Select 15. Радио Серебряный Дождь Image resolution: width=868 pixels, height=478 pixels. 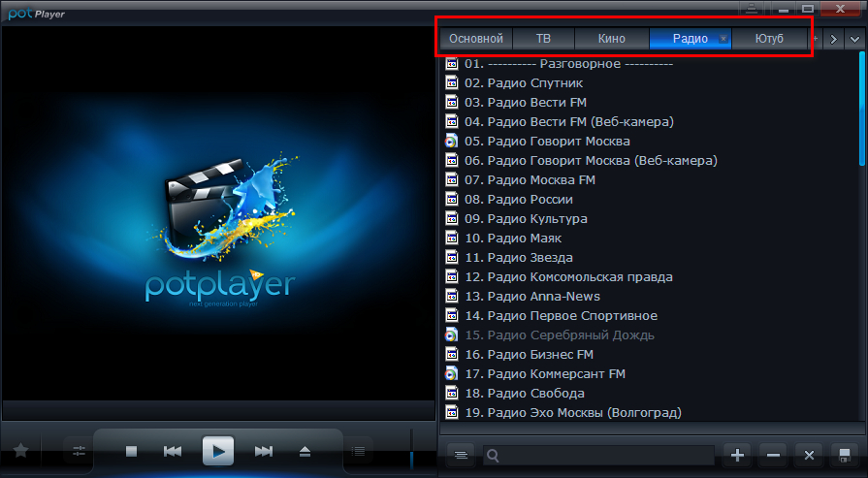coord(560,335)
